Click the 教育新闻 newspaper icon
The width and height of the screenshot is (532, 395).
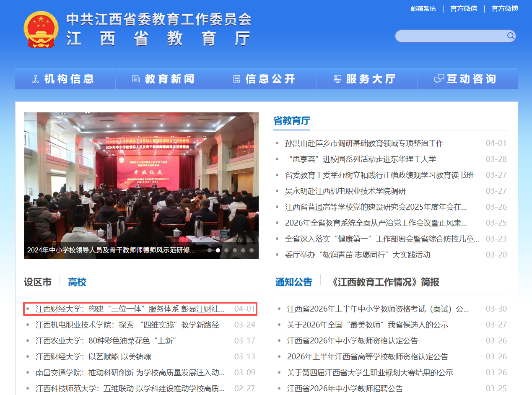(x=136, y=79)
